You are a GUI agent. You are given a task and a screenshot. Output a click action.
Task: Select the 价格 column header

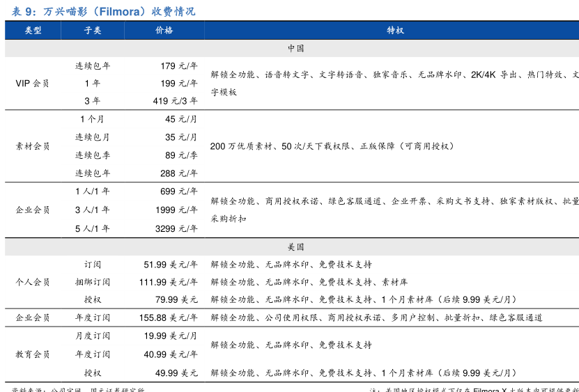(x=164, y=31)
